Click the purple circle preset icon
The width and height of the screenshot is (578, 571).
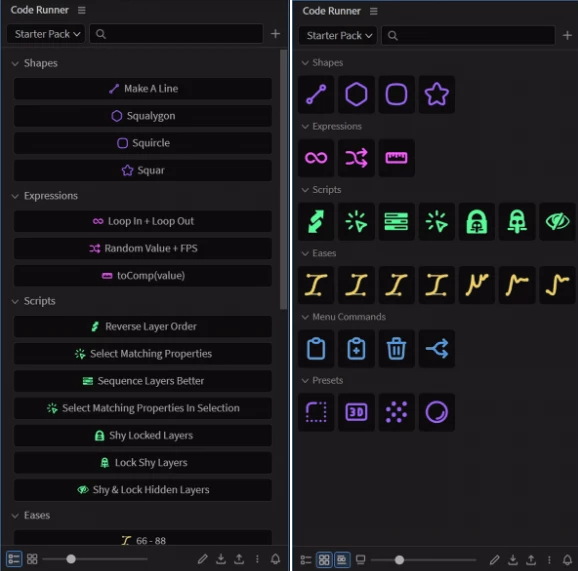tap(436, 412)
